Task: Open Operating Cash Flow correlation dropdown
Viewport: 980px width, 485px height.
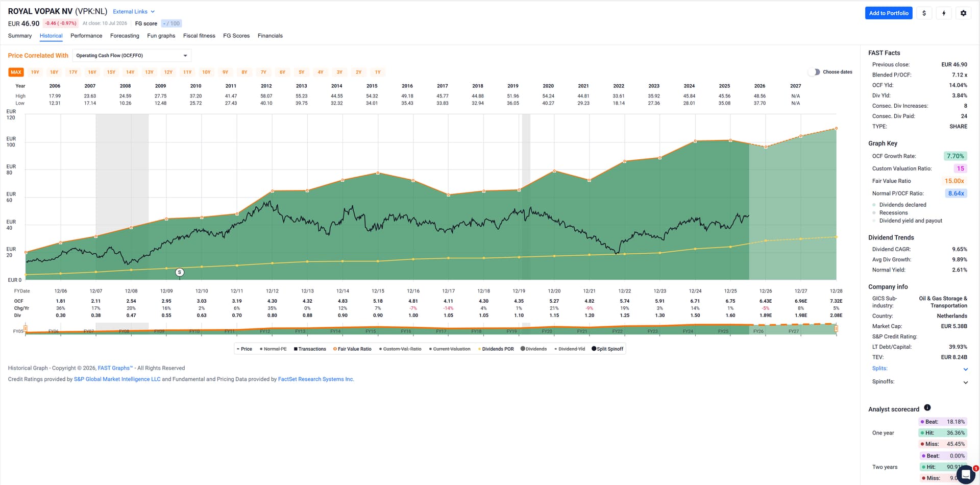Action: (132, 56)
